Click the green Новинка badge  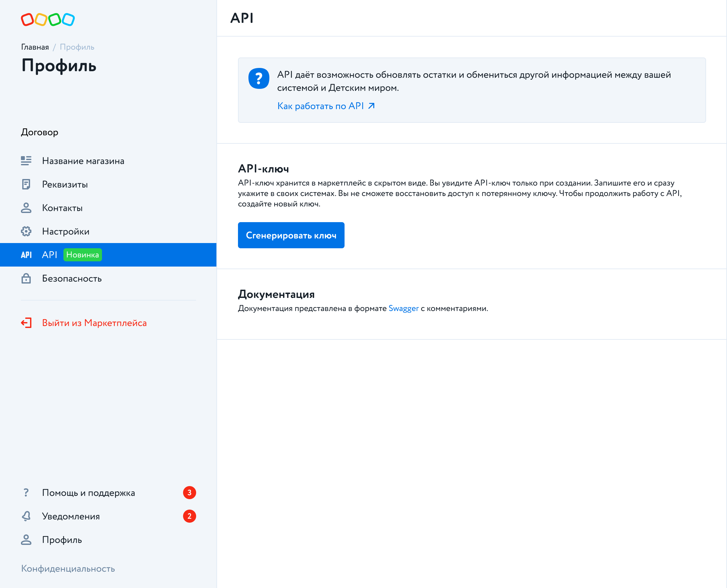pyautogui.click(x=83, y=255)
